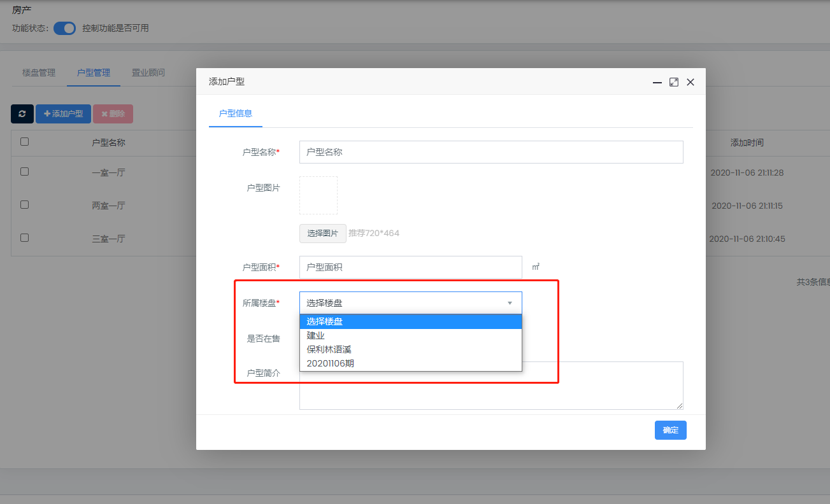This screenshot has height=504, width=830.
Task: Open the 置业顾问 tab
Action: pyautogui.click(x=148, y=73)
